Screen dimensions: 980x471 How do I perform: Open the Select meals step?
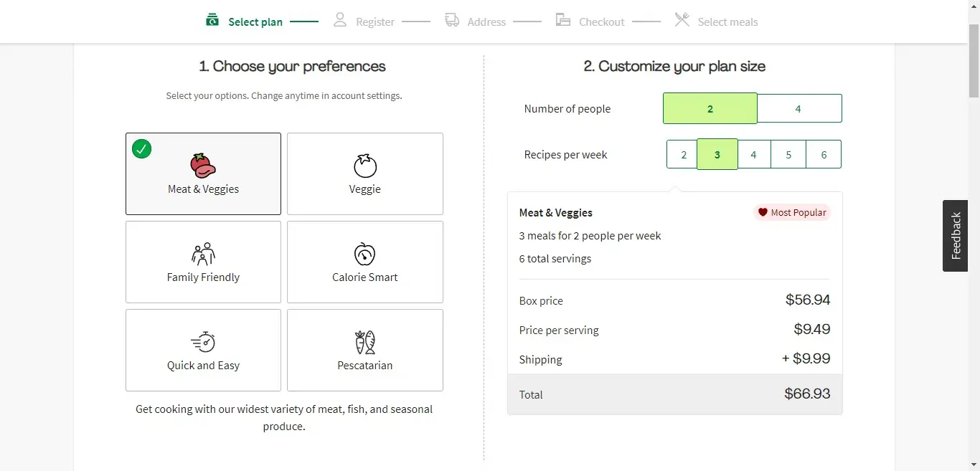tap(727, 22)
